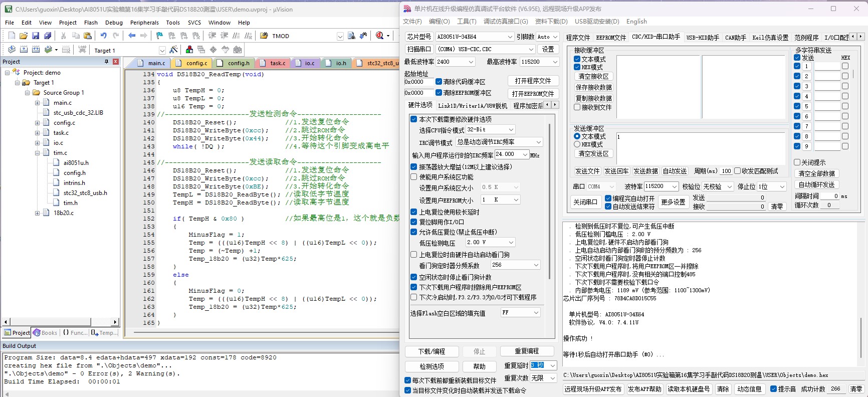Click the Save All icon

point(48,36)
